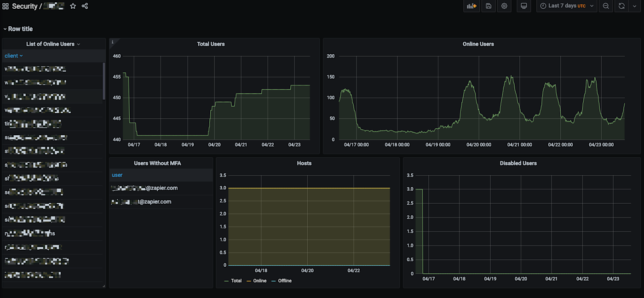Viewport: 644px width, 298px height.
Task: Toggle the Online series in Hosts legend
Action: (x=259, y=281)
